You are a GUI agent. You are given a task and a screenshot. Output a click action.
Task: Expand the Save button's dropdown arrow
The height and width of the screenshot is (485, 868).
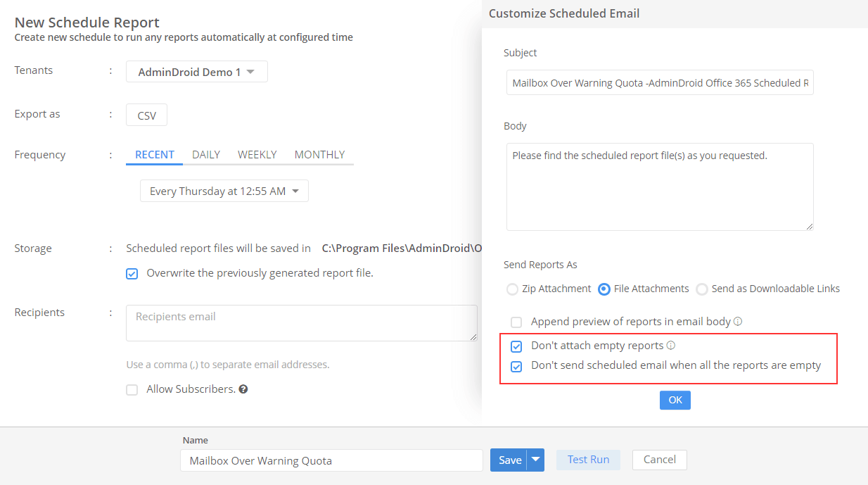537,460
